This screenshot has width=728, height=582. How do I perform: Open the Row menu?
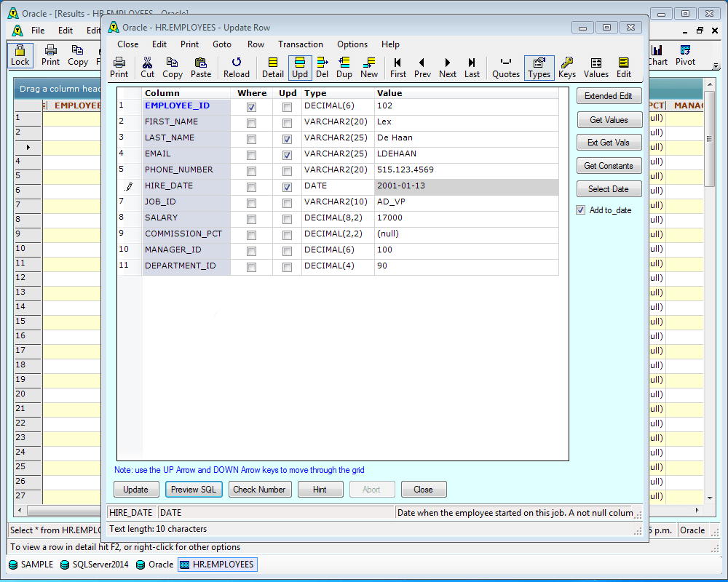256,44
